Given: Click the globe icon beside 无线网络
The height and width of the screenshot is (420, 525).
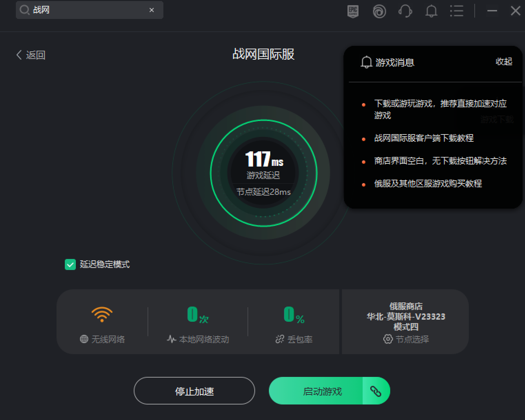Looking at the screenshot, I should pos(84,339).
